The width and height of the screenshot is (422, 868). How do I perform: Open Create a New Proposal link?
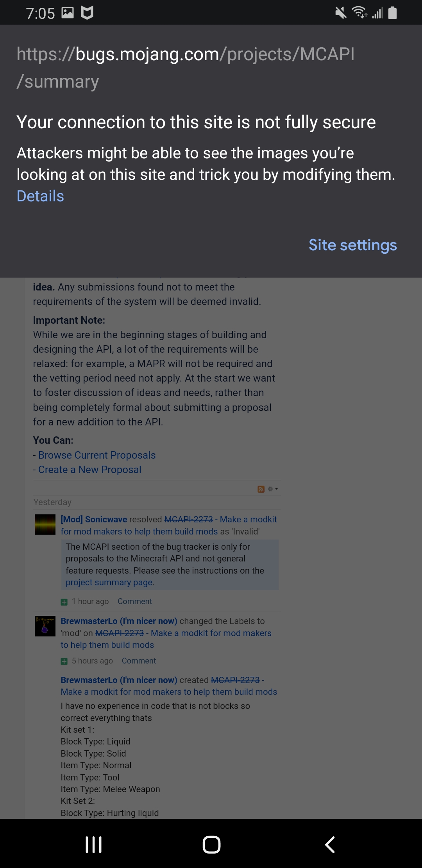tap(89, 470)
